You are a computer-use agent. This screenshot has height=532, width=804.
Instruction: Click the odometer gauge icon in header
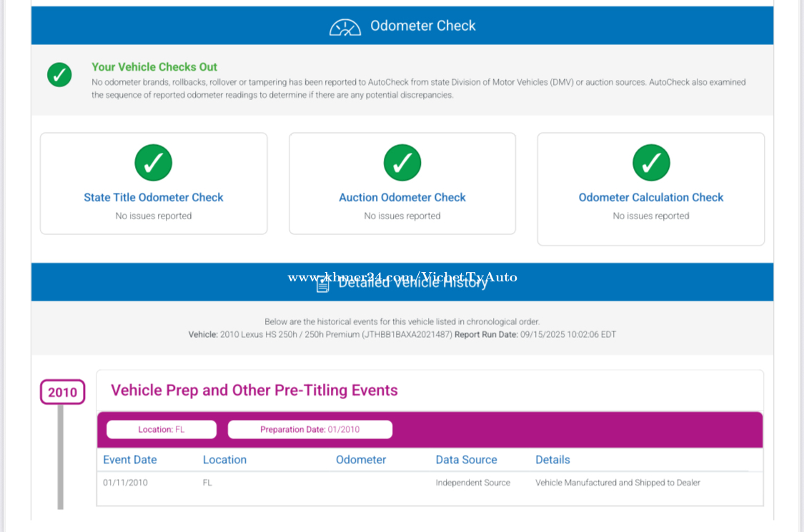pyautogui.click(x=344, y=26)
